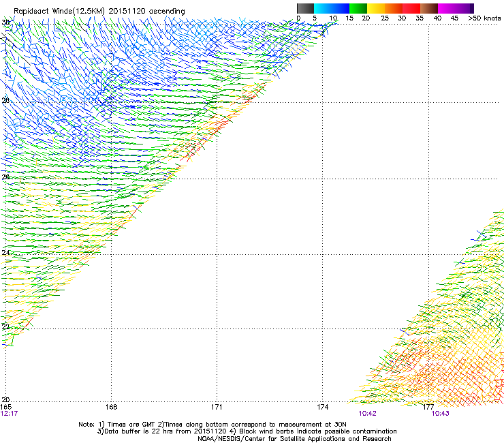Click the longitude 174 axis label
The width and height of the screenshot is (504, 443).
[322, 407]
